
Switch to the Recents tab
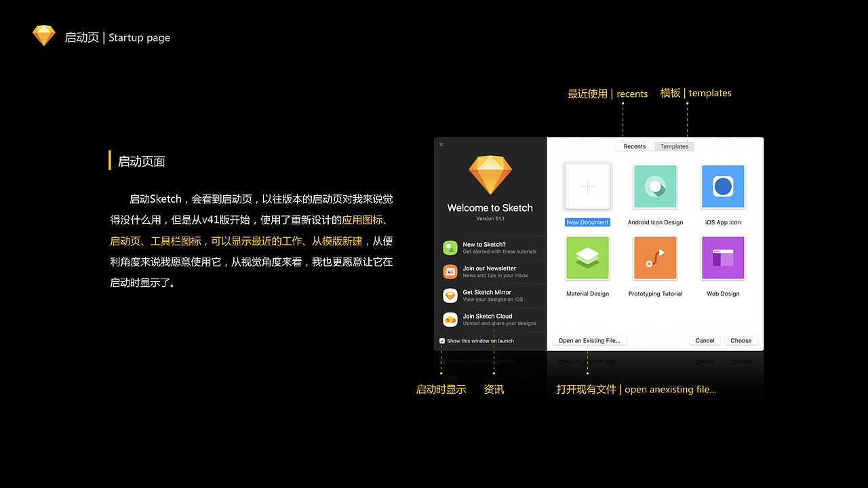coord(635,146)
